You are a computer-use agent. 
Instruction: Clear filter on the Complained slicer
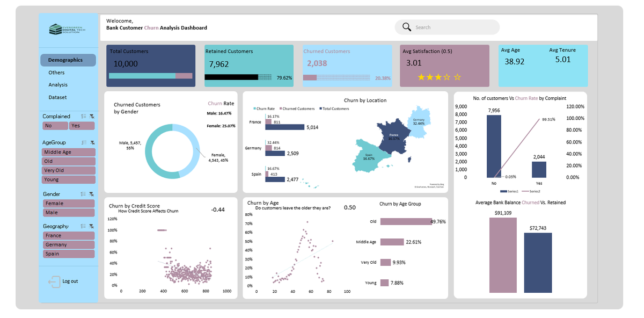coord(92,116)
